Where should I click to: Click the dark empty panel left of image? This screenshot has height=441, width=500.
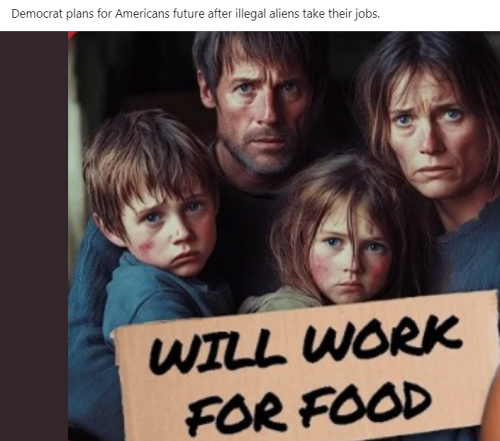click(34, 236)
